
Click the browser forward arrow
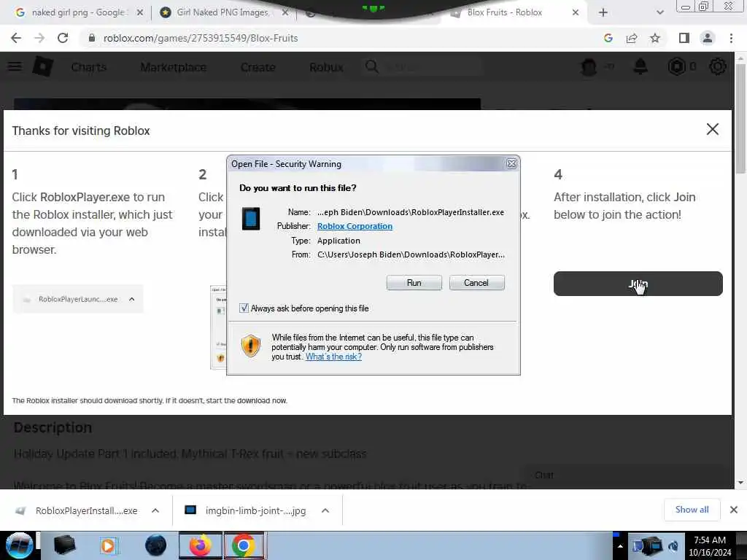(39, 38)
